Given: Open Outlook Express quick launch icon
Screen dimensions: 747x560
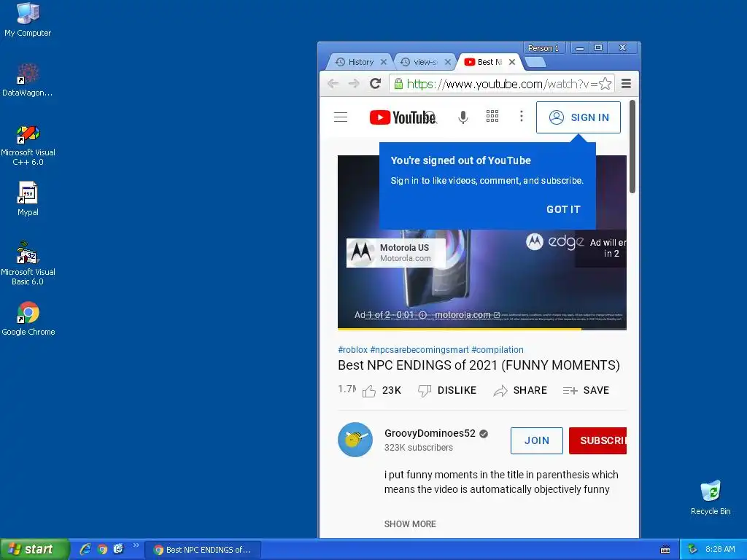Looking at the screenshot, I should 118,549.
